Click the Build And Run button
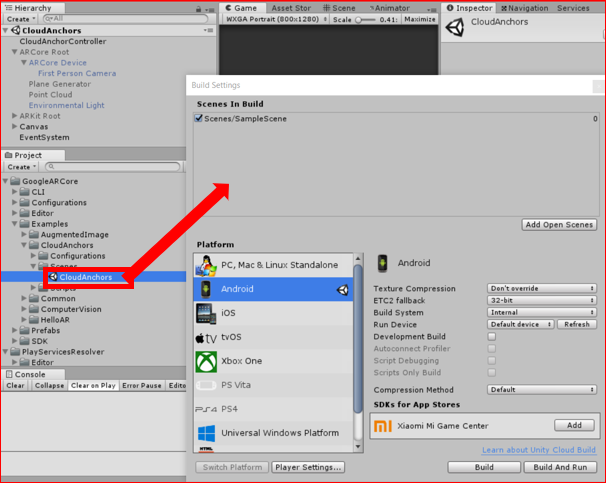 pyautogui.click(x=560, y=467)
